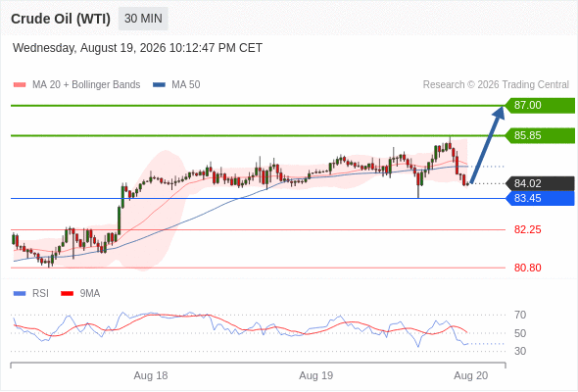The width and height of the screenshot is (578, 392).
Task: Click the Aug 18 date axis label
Action: tap(151, 375)
